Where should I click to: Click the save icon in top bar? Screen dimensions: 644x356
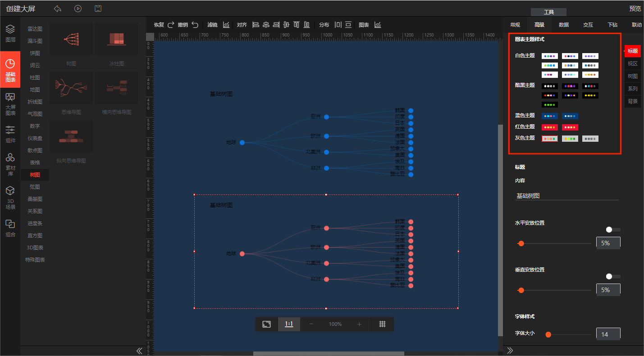point(98,9)
